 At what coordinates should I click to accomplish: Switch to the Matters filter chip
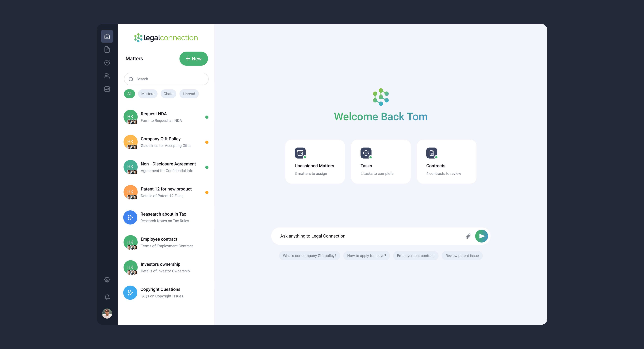click(x=147, y=94)
